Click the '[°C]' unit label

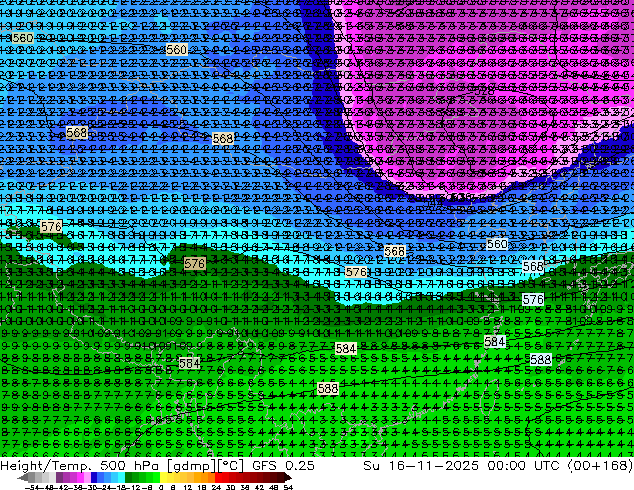pyautogui.click(x=230, y=466)
